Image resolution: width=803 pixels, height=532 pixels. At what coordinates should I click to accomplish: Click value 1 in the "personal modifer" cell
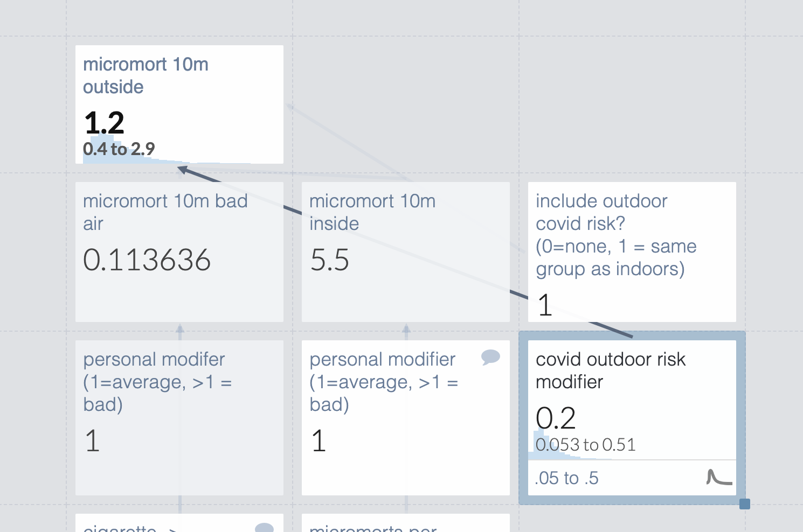click(x=93, y=441)
